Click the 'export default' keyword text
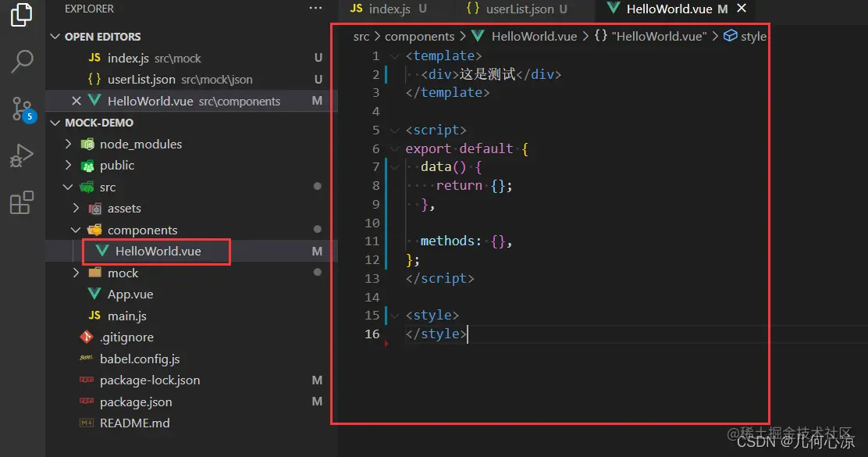Screen dimensions: 868x457 click(459, 148)
